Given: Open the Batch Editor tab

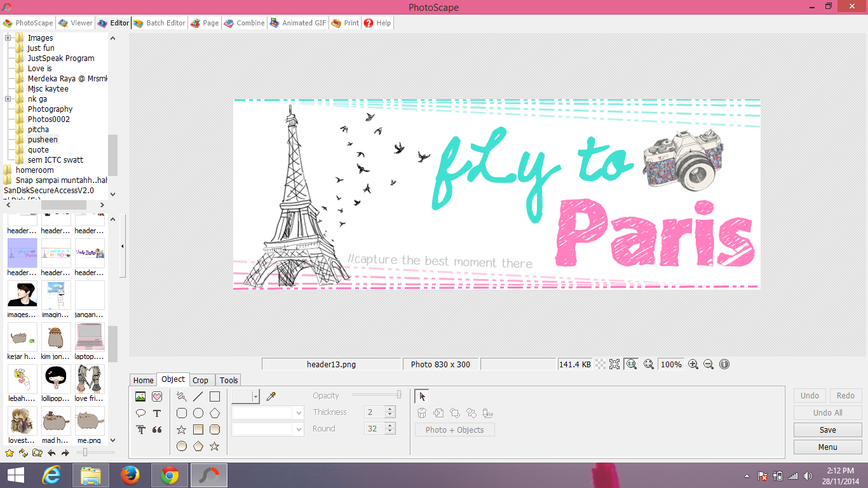Looking at the screenshot, I should coord(159,23).
